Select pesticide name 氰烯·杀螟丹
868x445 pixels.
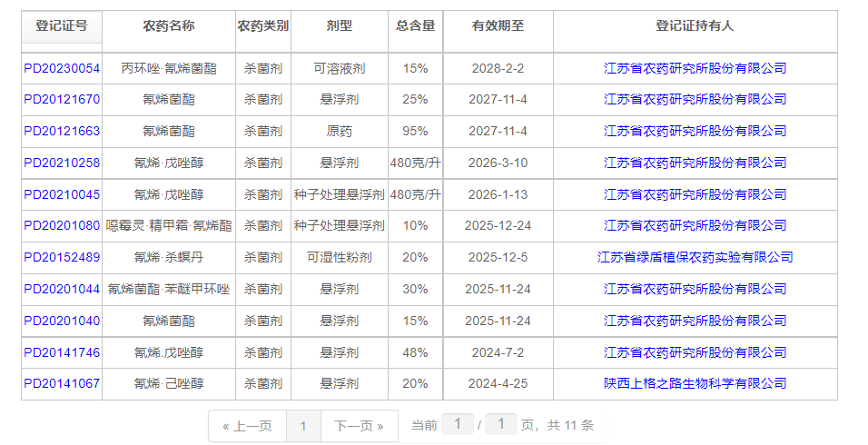click(x=169, y=257)
